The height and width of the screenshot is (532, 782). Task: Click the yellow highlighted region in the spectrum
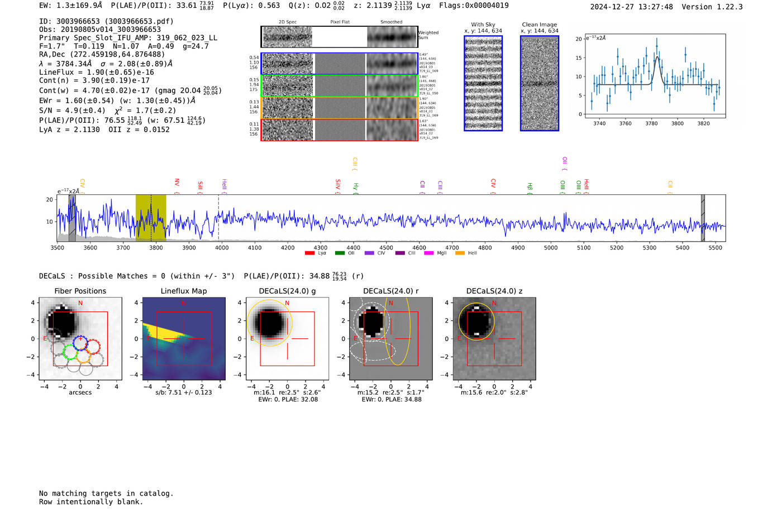pyautogui.click(x=151, y=218)
